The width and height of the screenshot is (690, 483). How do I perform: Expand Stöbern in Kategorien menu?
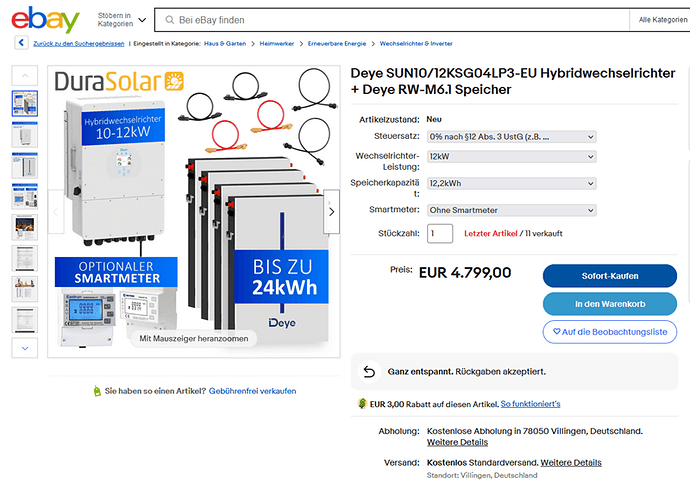[x=121, y=20]
